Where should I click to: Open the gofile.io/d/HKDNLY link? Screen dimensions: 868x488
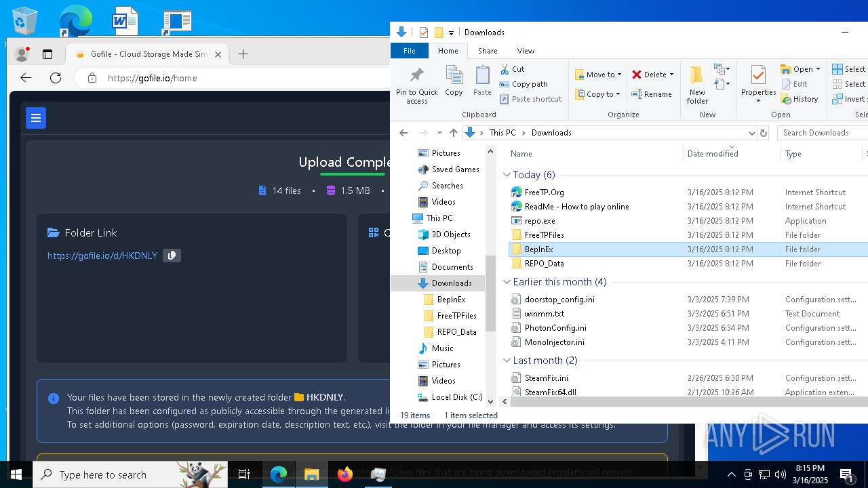[x=102, y=256]
